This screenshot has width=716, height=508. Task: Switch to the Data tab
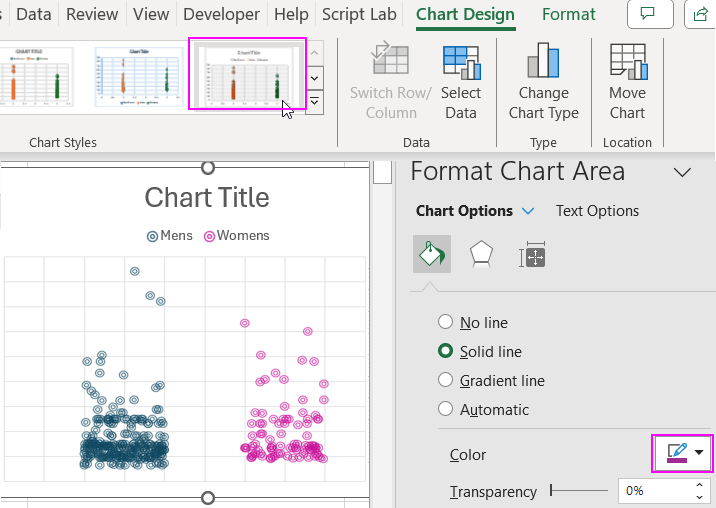click(33, 14)
